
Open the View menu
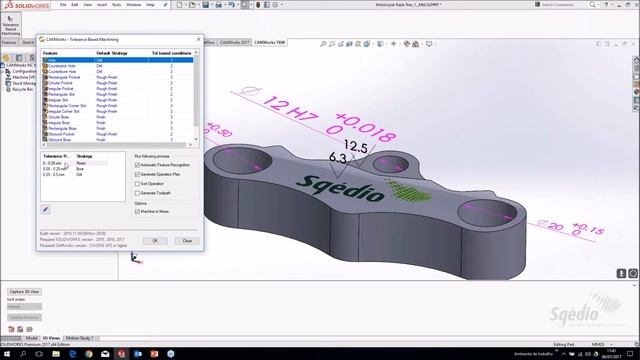coord(87,5)
